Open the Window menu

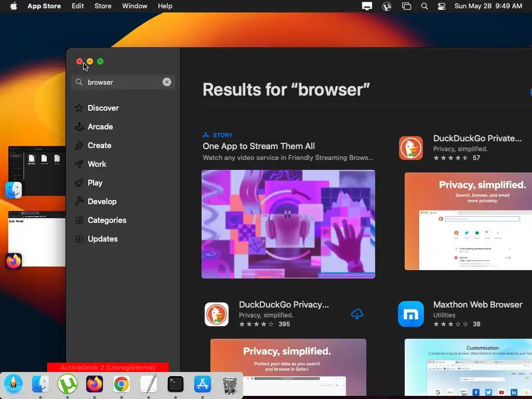[x=135, y=6]
